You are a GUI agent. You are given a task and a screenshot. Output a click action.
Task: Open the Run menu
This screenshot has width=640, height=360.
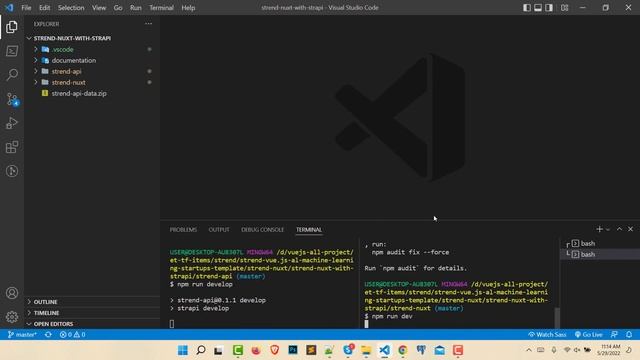[x=136, y=7]
